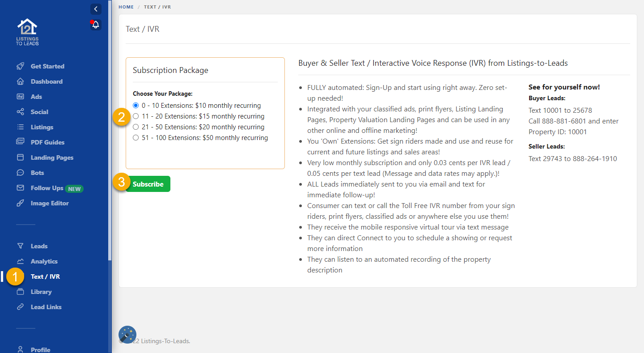Pick the 51 - 100 Extensions $50 package
Viewport: 644px width, 353px height.
click(x=136, y=138)
